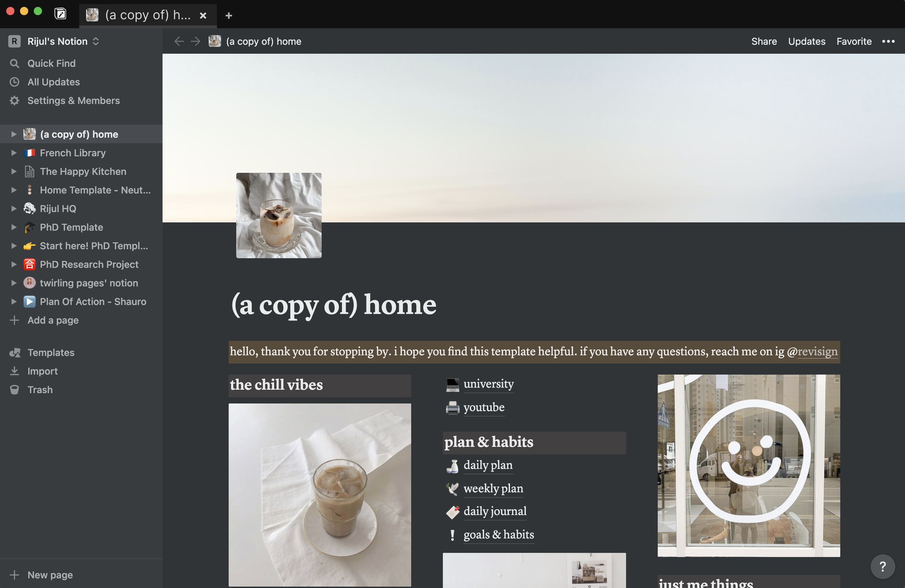Open help with the question mark button
Screen dimensions: 905x588
click(x=883, y=566)
